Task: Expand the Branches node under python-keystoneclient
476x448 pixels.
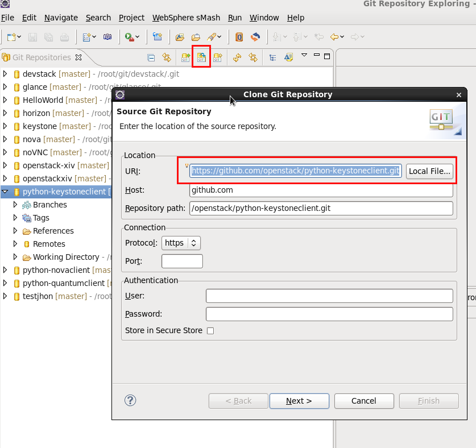Action: pyautogui.click(x=15, y=205)
